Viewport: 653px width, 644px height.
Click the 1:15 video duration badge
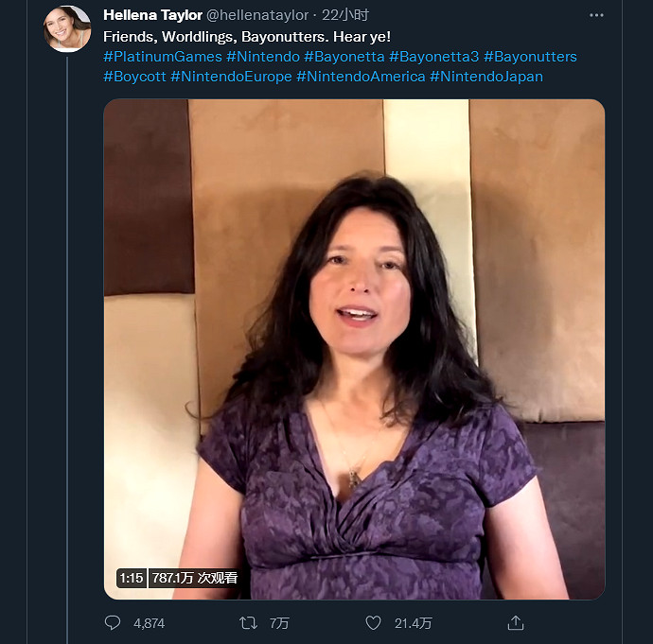point(132,578)
